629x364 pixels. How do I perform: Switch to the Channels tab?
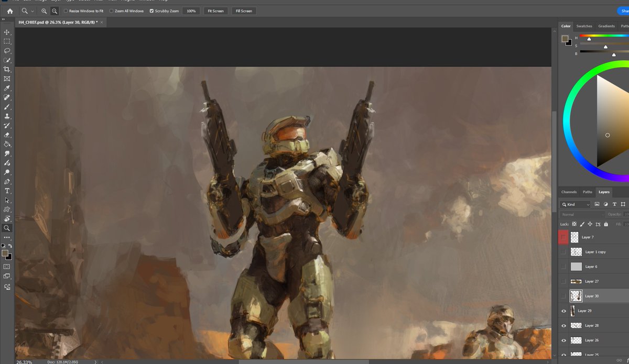[x=569, y=192]
